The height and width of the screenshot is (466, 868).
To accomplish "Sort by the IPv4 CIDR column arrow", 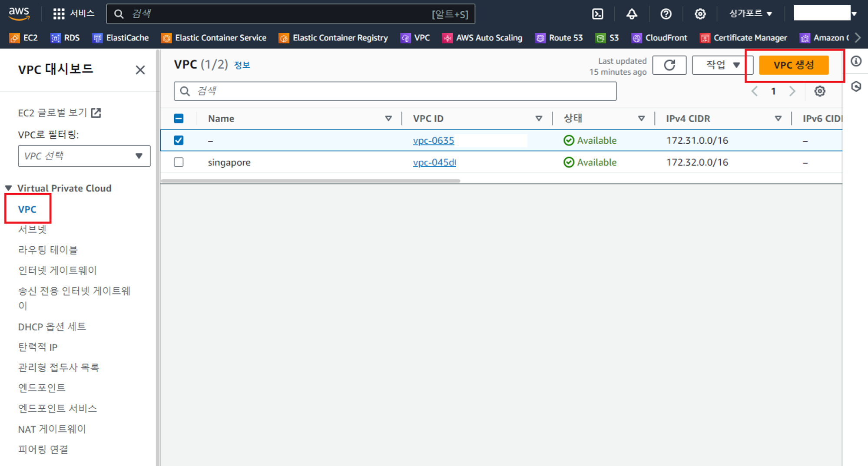I will pyautogui.click(x=778, y=119).
